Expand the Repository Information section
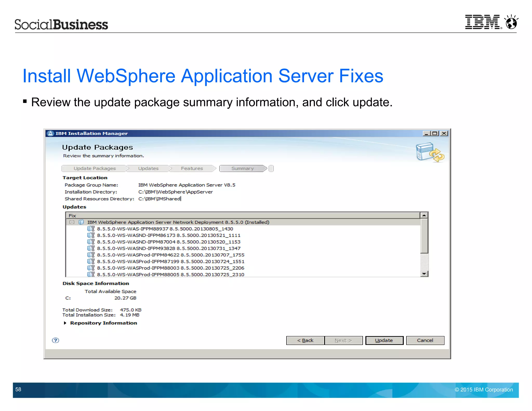Screen dimensions: 532x411 (x=65, y=323)
